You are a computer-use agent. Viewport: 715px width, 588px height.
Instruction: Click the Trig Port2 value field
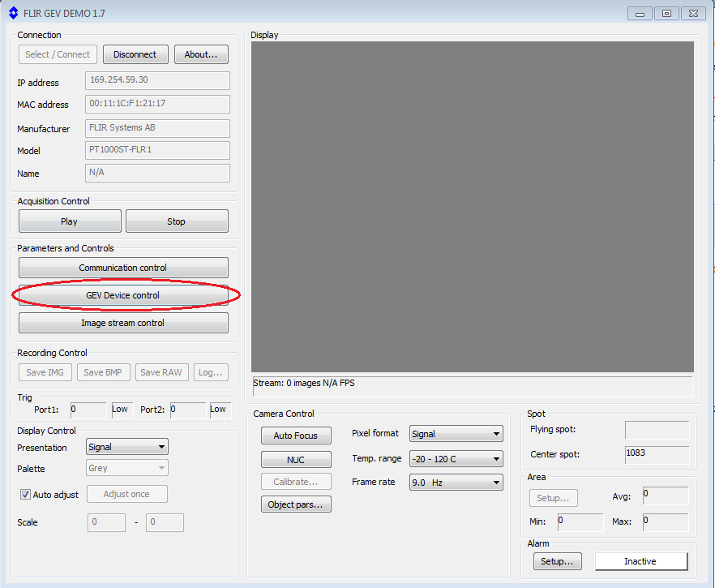click(x=188, y=410)
